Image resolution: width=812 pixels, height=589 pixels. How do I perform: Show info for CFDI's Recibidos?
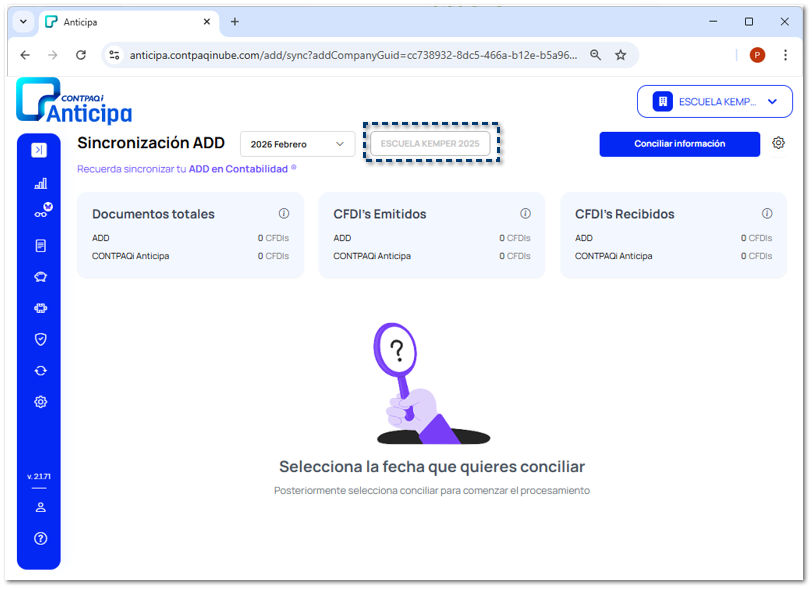point(767,213)
